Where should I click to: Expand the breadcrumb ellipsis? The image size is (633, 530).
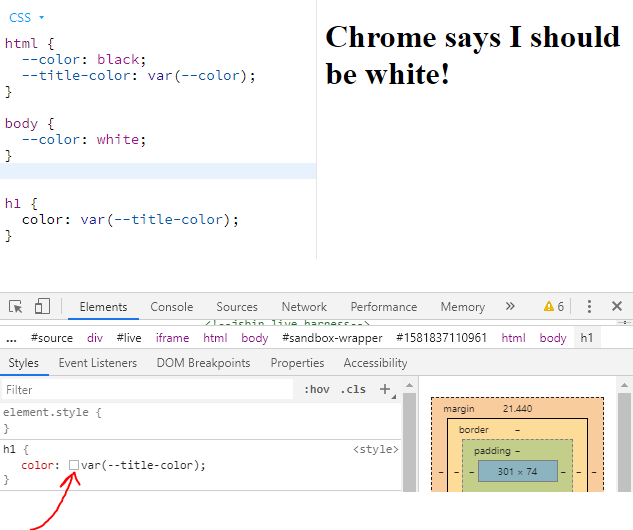point(11,338)
